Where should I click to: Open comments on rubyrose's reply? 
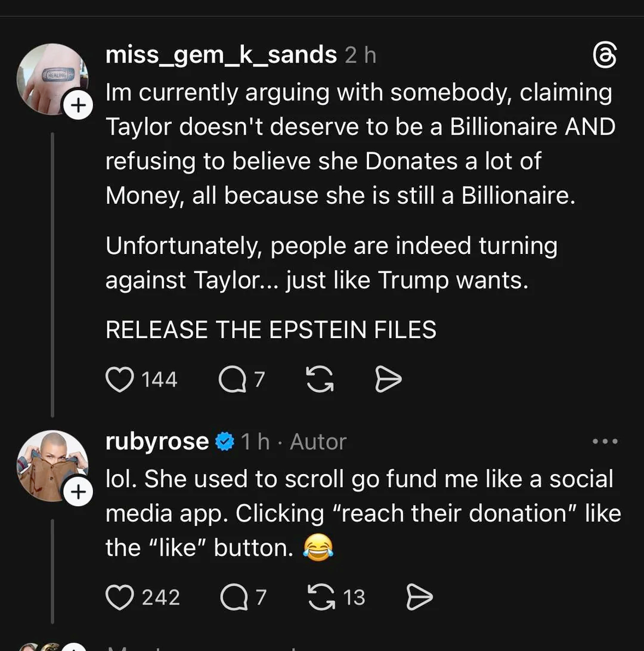tap(234, 597)
